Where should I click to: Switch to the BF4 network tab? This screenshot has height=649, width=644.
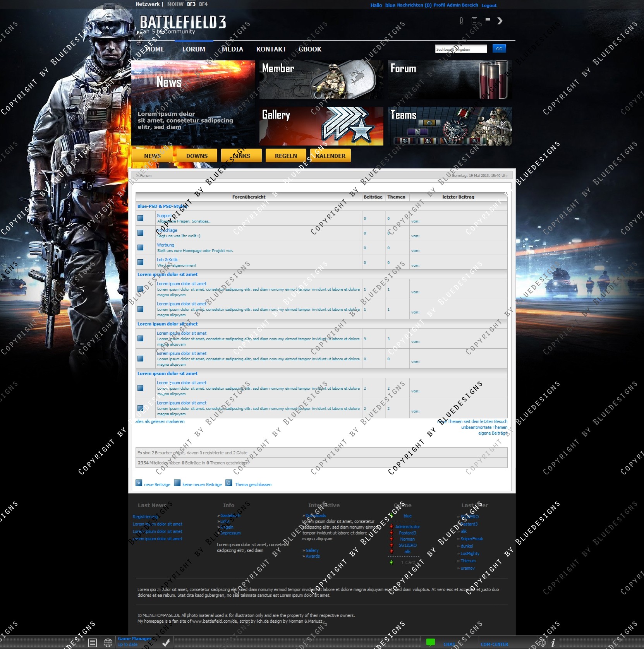pyautogui.click(x=203, y=4)
